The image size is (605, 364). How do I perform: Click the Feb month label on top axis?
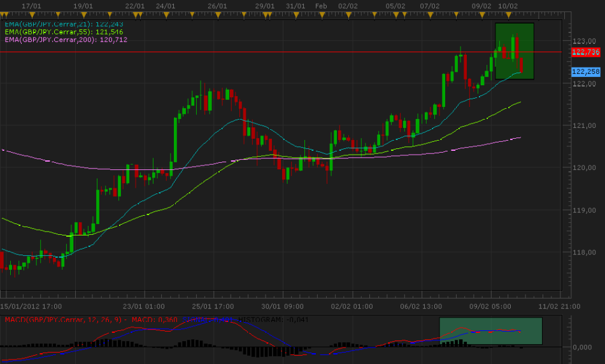click(321, 6)
